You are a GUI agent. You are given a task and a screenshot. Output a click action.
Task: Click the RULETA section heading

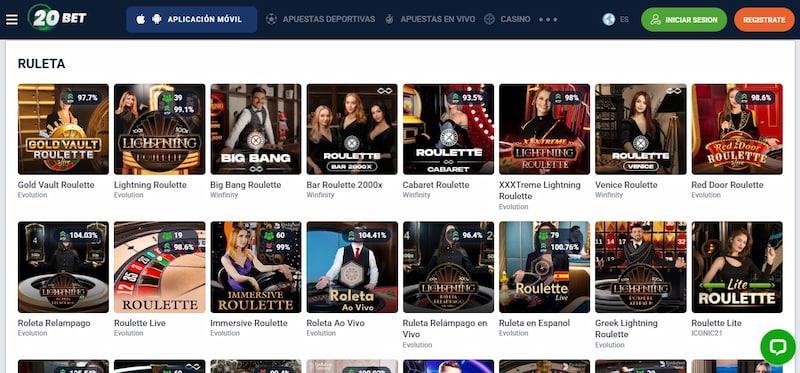[41, 64]
